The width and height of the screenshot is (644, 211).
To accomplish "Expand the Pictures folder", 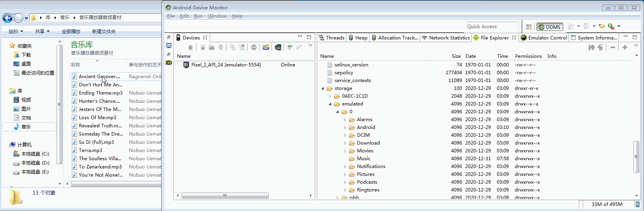I will pos(345,174).
